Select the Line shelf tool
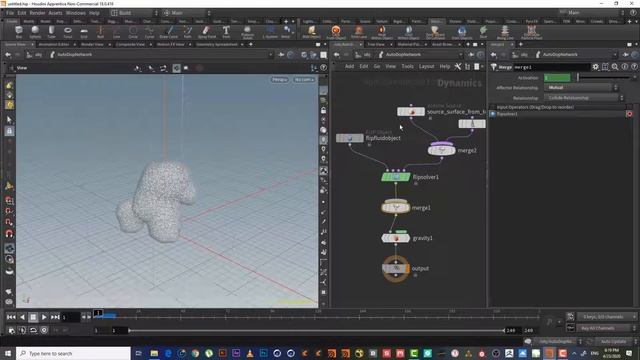The height and width of the screenshot is (360, 640). point(117,31)
